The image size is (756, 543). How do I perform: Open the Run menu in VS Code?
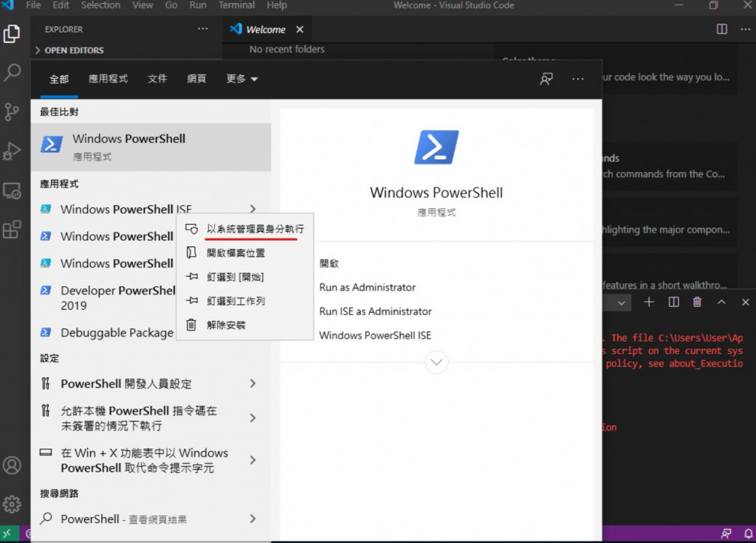198,5
